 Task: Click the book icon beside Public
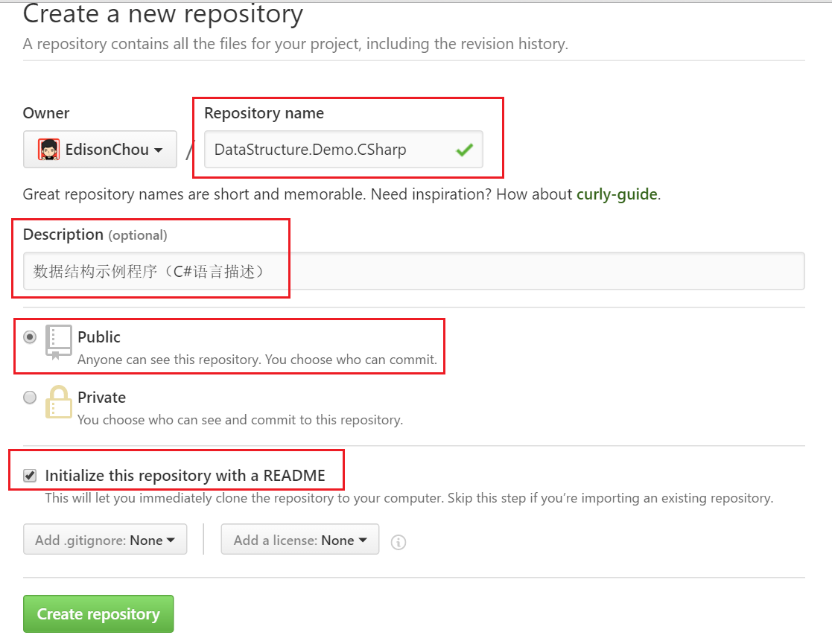click(59, 342)
